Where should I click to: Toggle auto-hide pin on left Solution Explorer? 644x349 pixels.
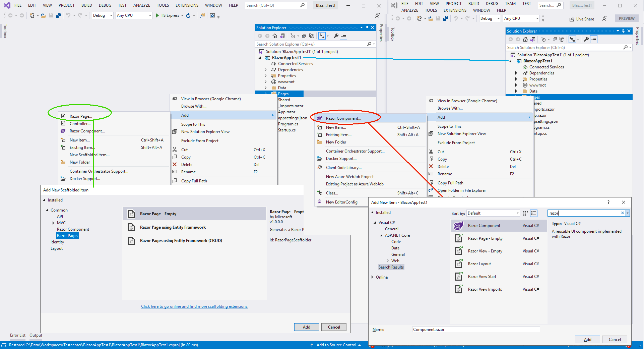click(x=367, y=27)
